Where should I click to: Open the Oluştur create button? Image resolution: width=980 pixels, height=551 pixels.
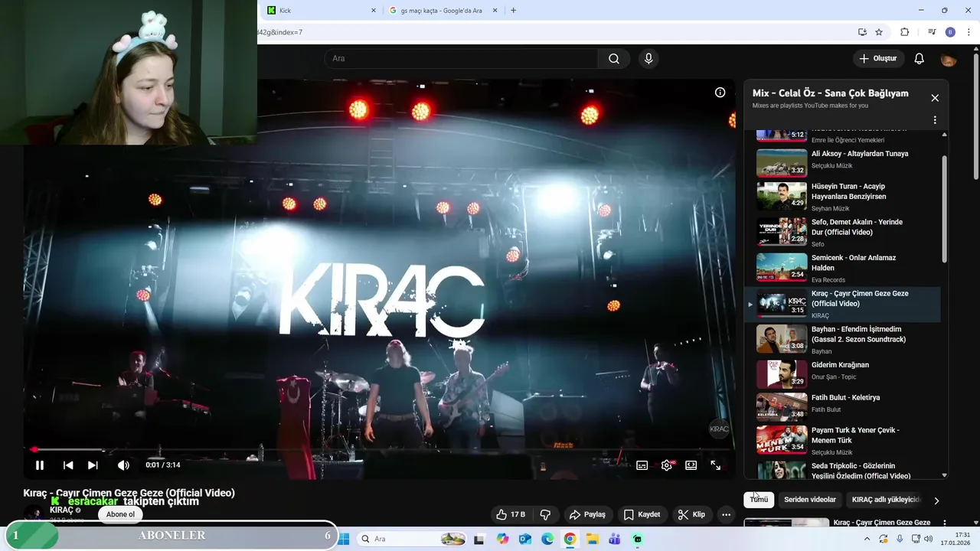pos(878,59)
